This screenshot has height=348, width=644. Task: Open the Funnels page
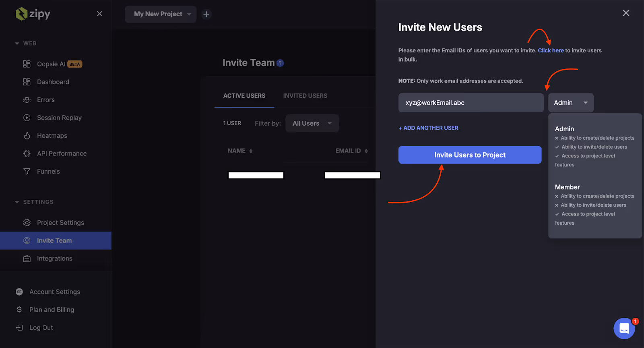(x=48, y=171)
